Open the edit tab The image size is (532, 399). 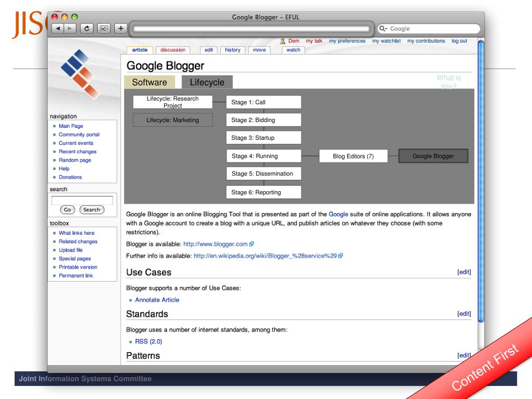click(209, 50)
